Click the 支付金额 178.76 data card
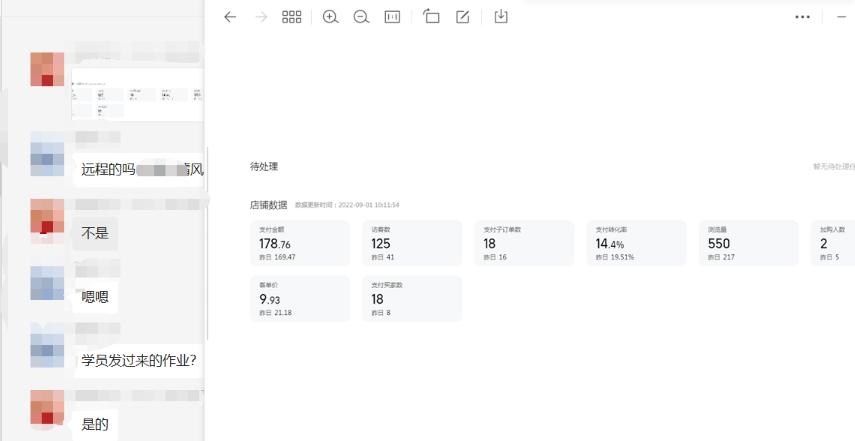The image size is (855, 441). (x=300, y=243)
